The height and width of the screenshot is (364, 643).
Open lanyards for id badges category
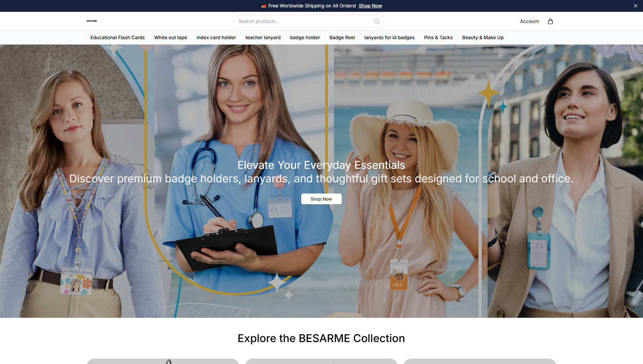coord(389,37)
